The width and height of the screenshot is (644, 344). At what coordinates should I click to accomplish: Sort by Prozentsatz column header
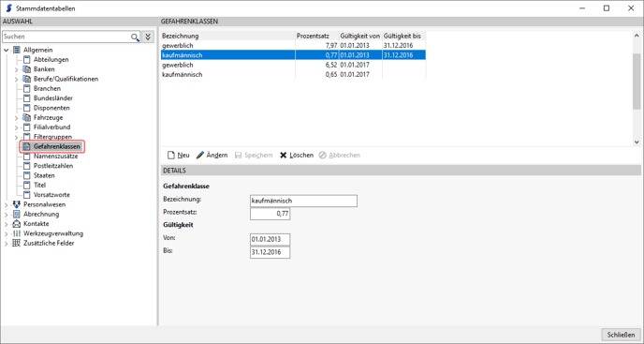[x=317, y=37]
